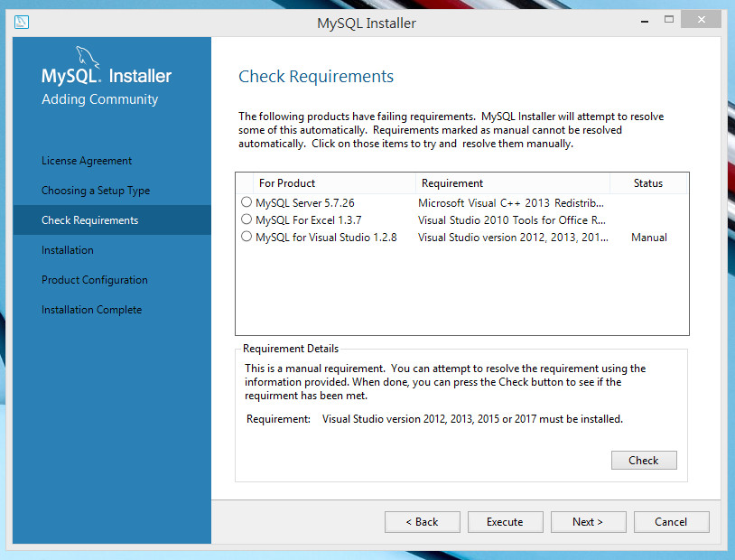735x560 pixels.
Task: Click 'Visual Studio 2010 Tools for Office R...' cell
Action: coord(512,220)
